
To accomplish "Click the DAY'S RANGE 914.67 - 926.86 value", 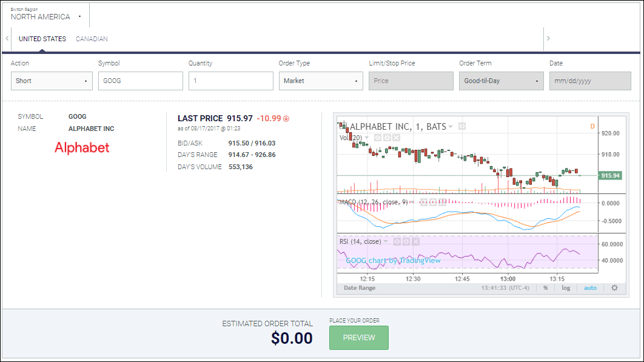I will click(x=252, y=155).
